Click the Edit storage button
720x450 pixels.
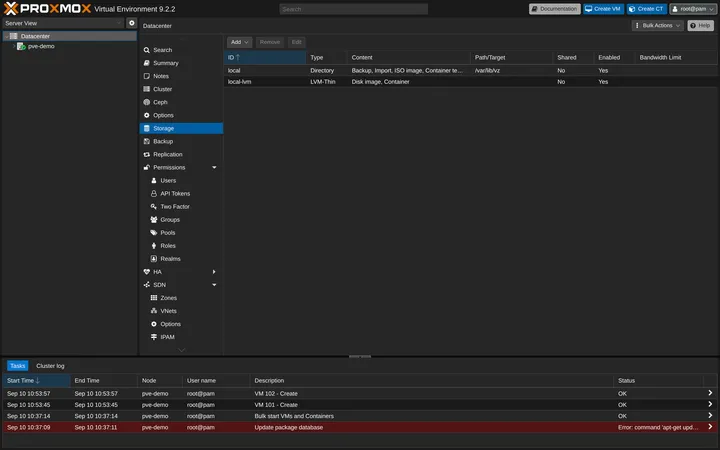coord(297,42)
